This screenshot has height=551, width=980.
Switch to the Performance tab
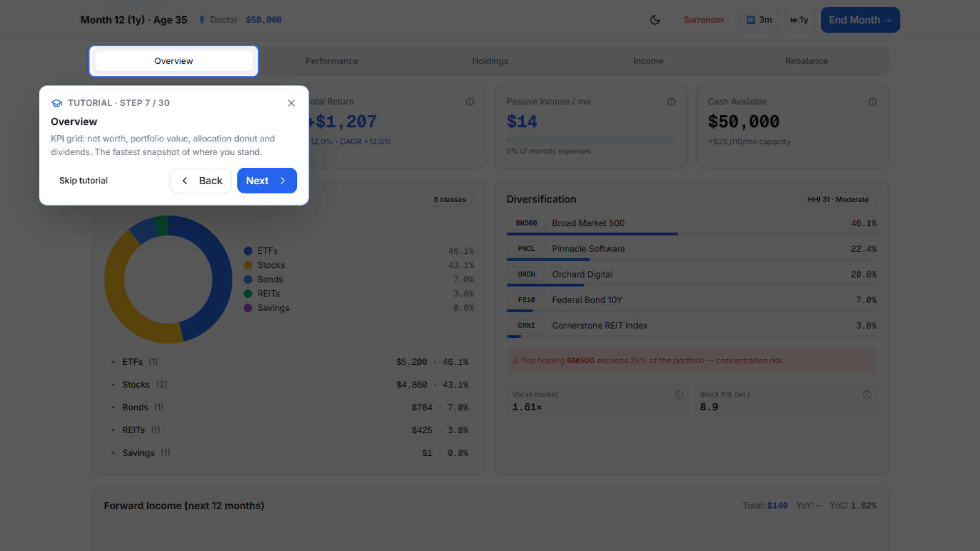point(332,61)
